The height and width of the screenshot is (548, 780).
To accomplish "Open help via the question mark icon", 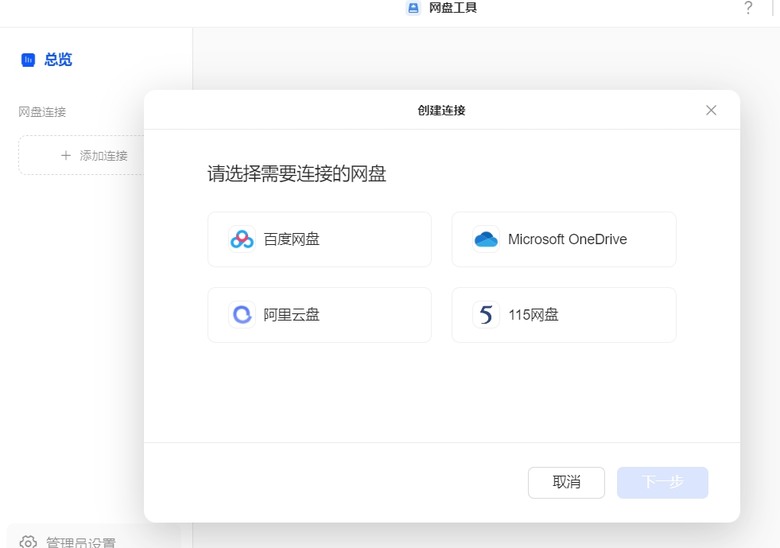I will 748,8.
